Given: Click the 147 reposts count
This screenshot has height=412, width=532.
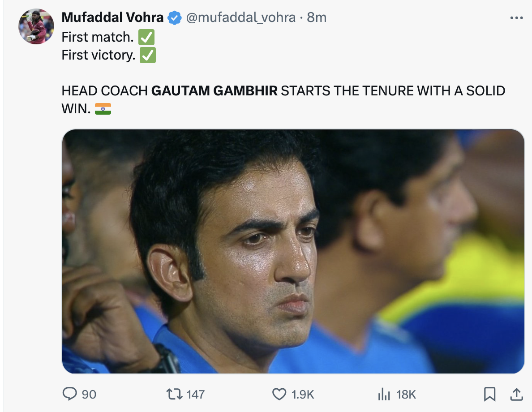Looking at the screenshot, I should tap(195, 395).
